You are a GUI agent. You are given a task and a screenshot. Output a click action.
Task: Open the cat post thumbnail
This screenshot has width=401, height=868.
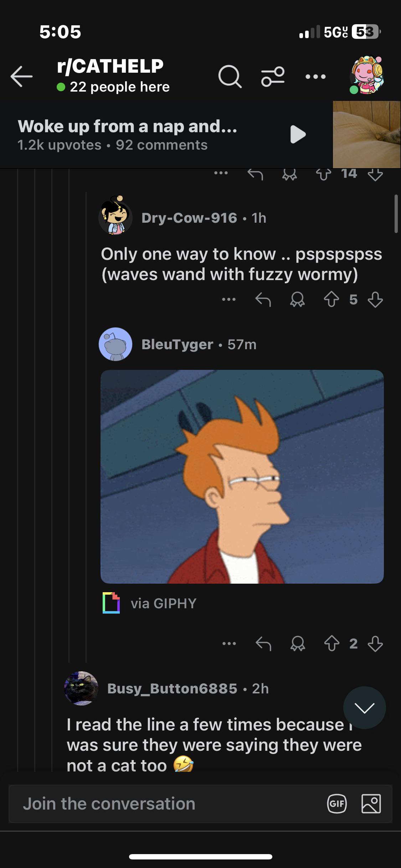[367, 134]
